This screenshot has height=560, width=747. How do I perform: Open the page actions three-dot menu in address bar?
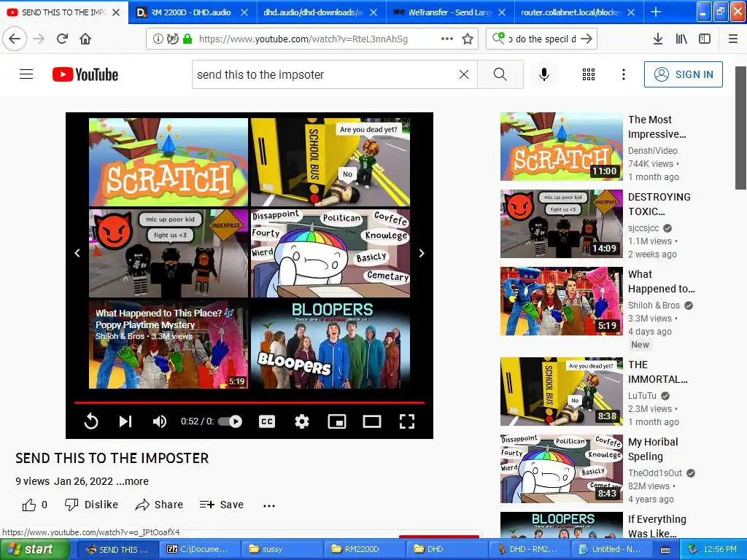click(447, 39)
